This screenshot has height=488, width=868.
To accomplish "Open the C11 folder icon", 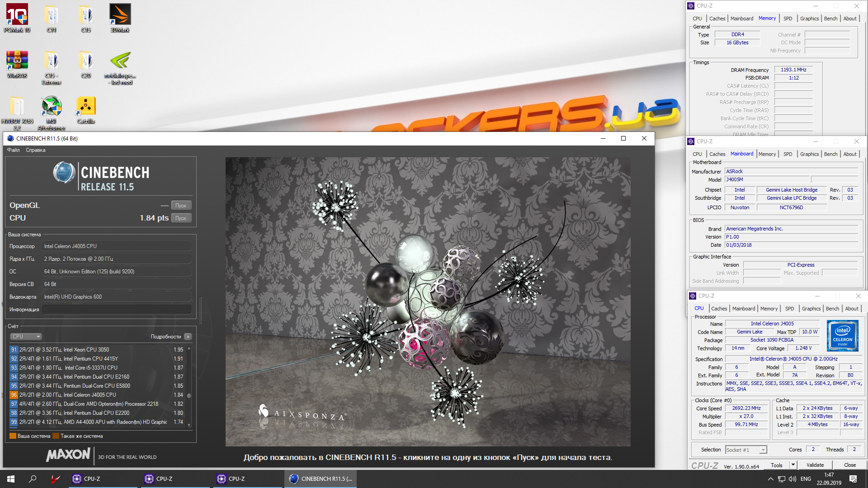I will (52, 18).
